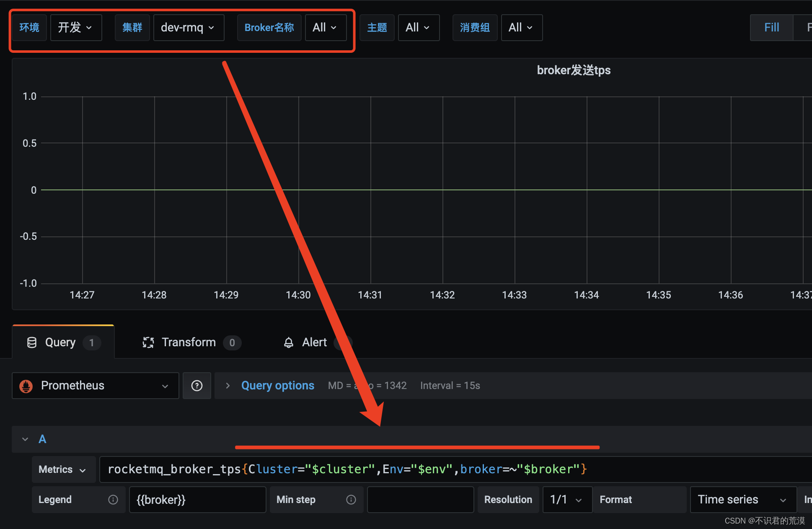The height and width of the screenshot is (529, 812).
Task: Click the Legend info icon
Action: (113, 500)
